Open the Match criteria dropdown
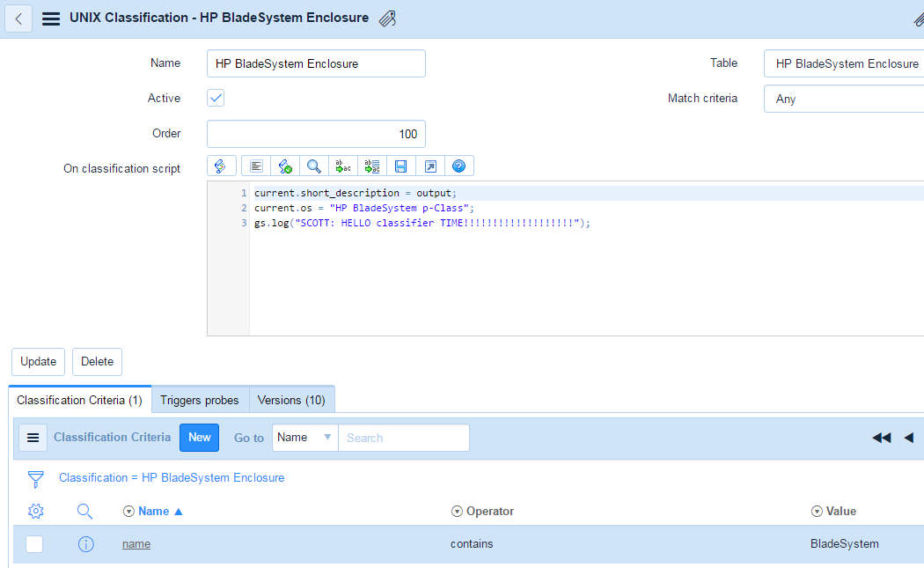924x568 pixels. (x=843, y=99)
